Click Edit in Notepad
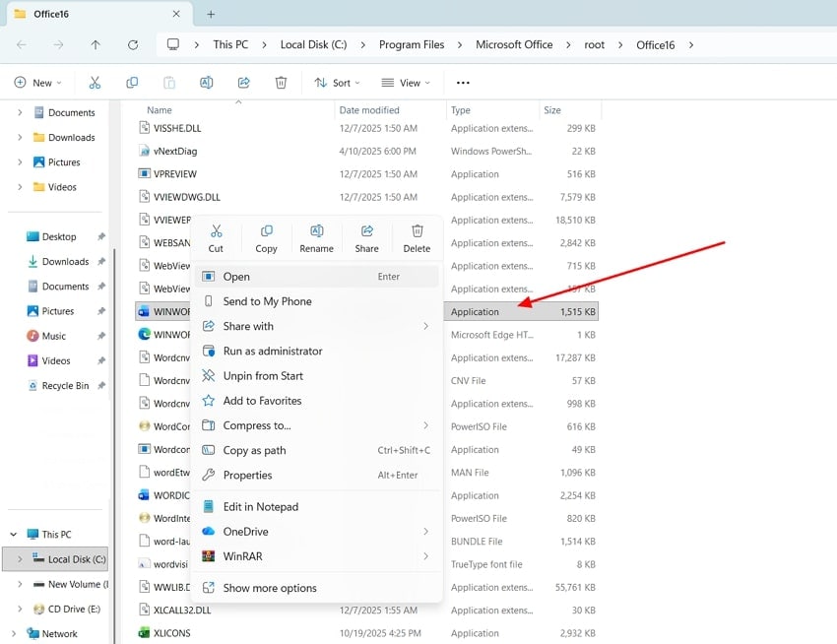Viewport: 837px width, 644px height. point(262,506)
